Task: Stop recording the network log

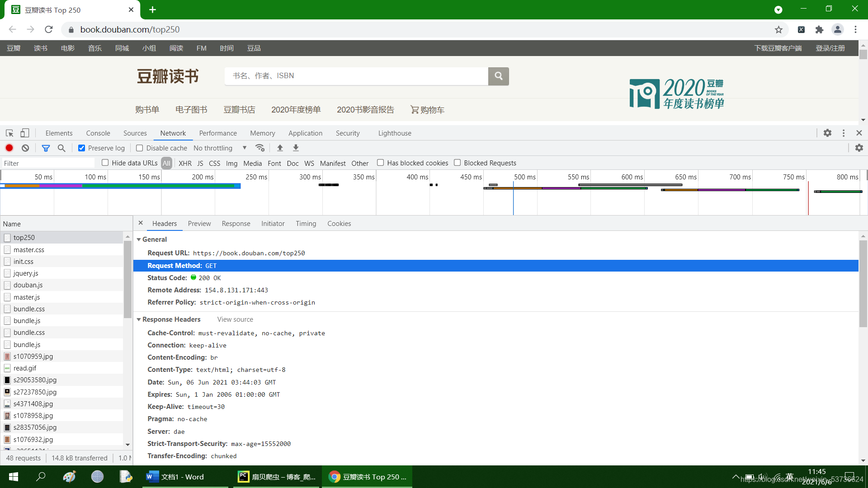Action: (9, 148)
